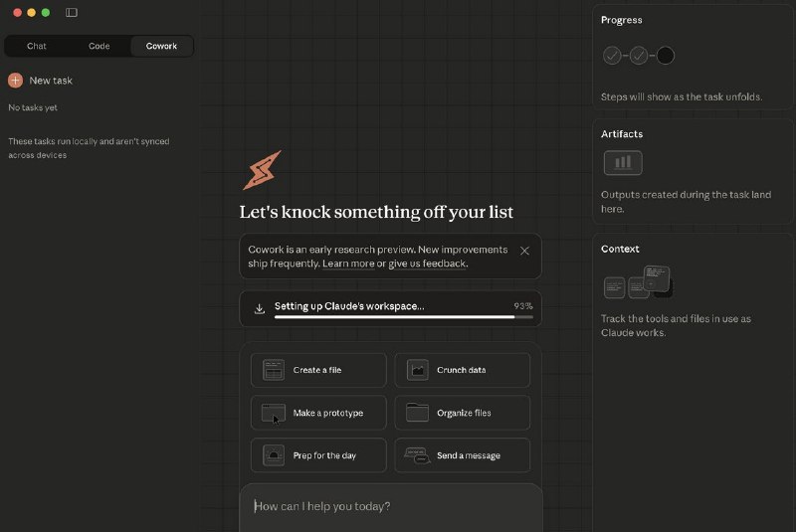Click the Organize files folder icon
The width and height of the screenshot is (796, 532).
tap(417, 413)
